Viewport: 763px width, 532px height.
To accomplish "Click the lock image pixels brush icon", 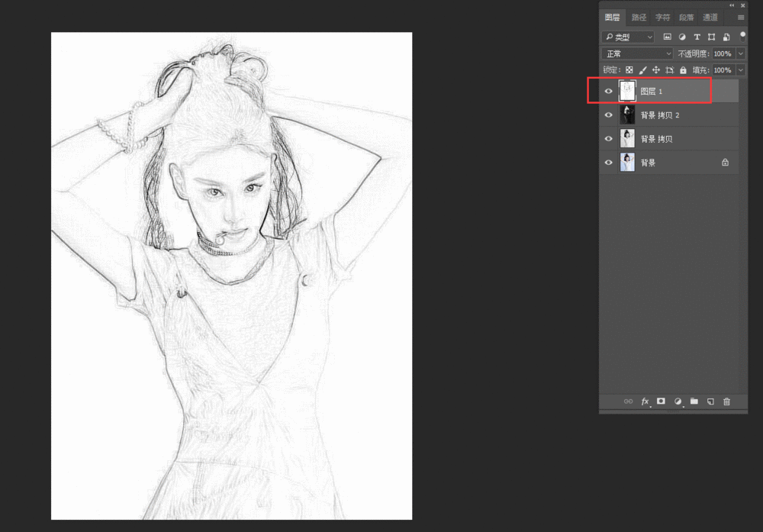I will (x=642, y=70).
